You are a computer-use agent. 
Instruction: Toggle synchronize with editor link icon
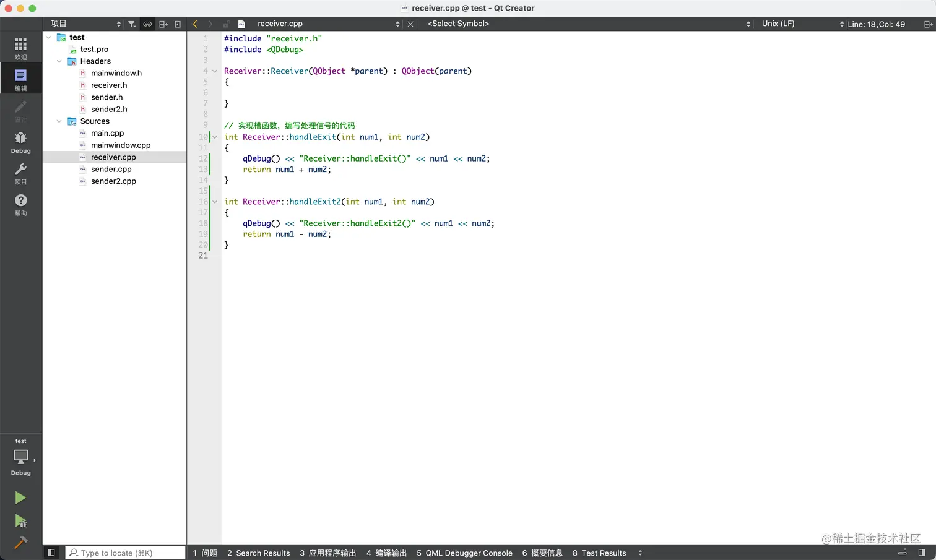147,24
